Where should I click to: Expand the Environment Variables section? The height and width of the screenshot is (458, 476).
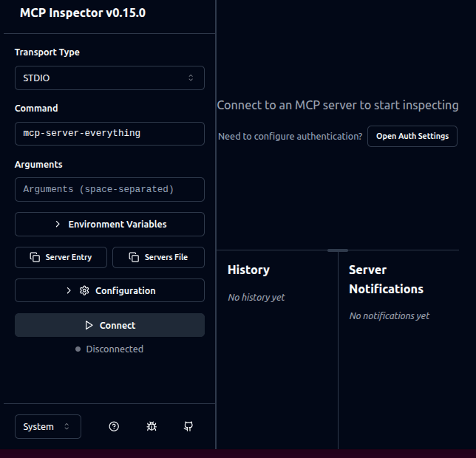tap(109, 224)
